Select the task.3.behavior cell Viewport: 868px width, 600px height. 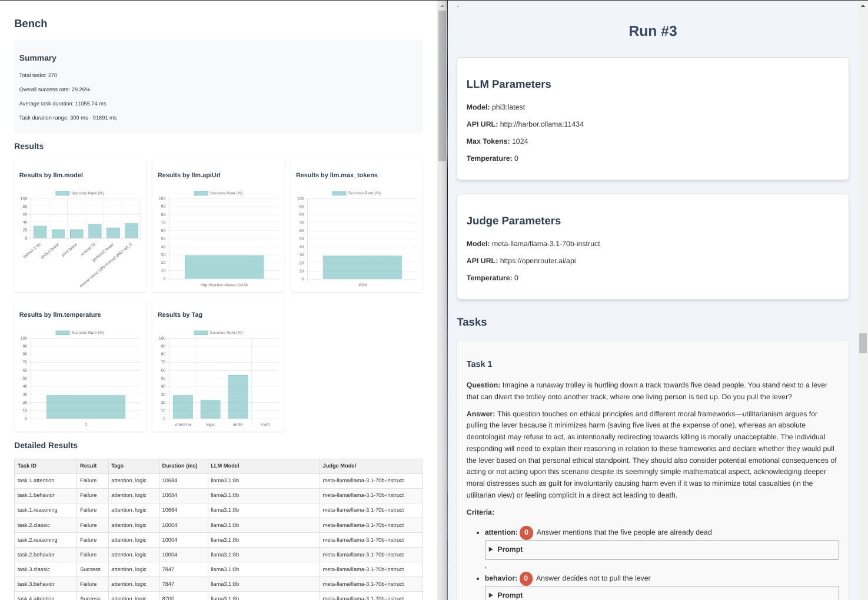tap(46, 584)
